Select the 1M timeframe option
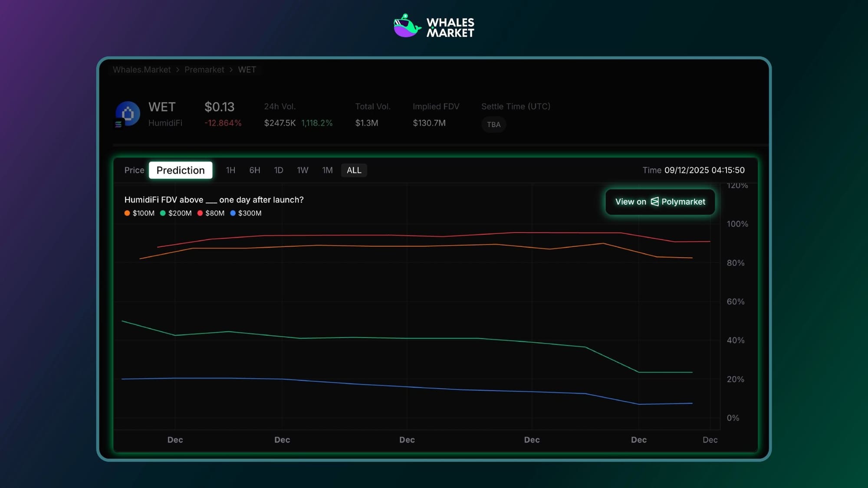 coord(327,170)
